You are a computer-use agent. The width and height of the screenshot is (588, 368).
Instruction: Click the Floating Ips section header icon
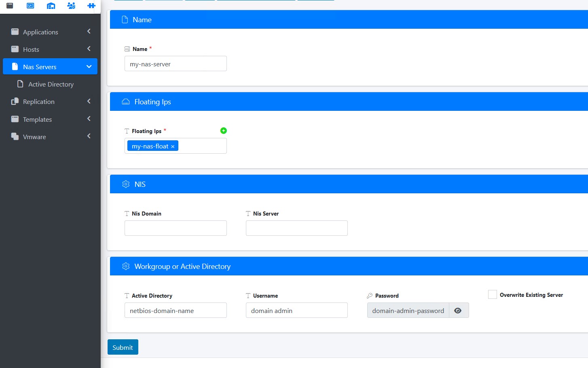tap(126, 102)
